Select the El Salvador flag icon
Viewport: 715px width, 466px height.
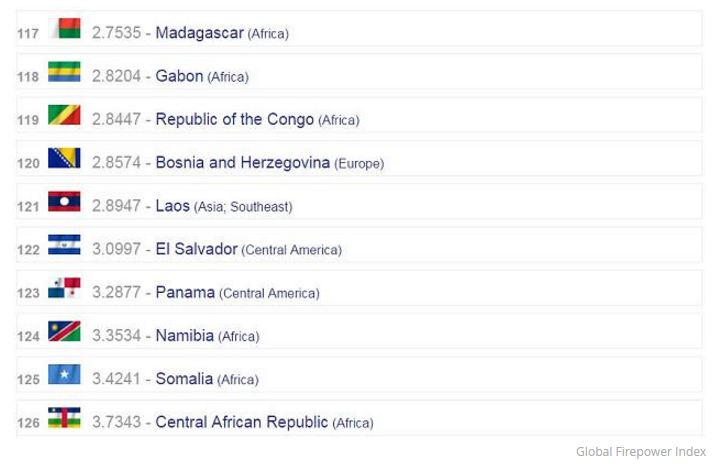[64, 244]
